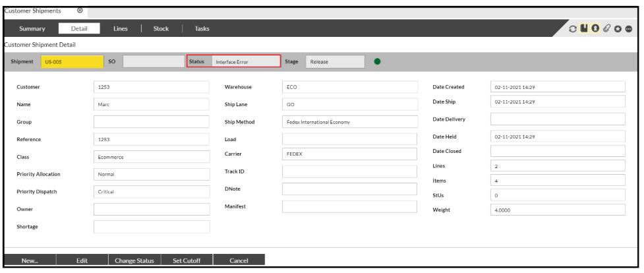Open the Lines tab
This screenshot has width=644, height=273.
tap(129, 28)
